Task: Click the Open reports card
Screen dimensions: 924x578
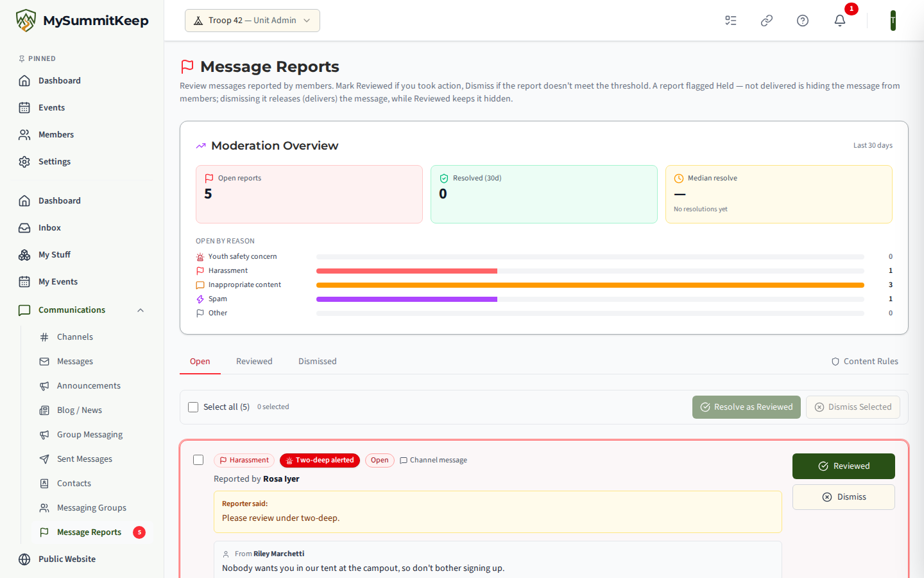Action: [309, 195]
